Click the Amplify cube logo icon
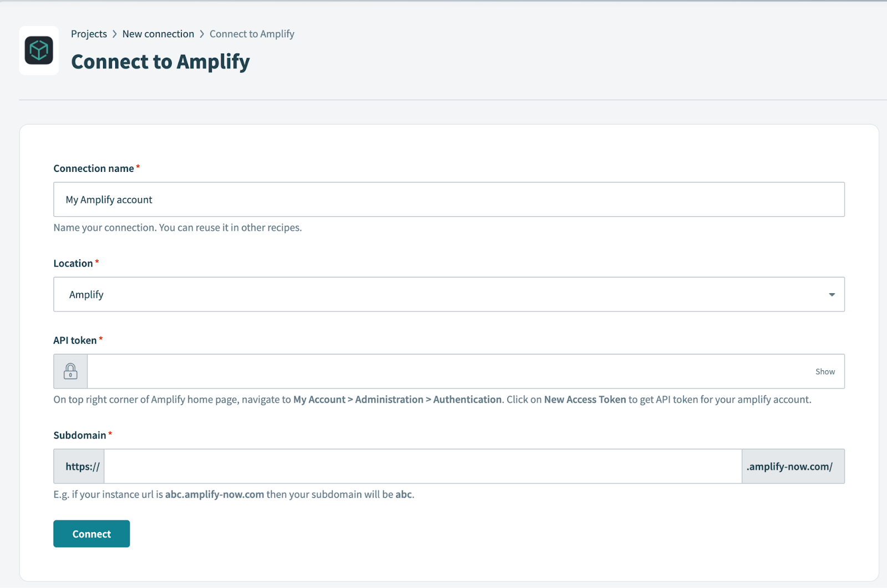The image size is (887, 588). point(38,50)
